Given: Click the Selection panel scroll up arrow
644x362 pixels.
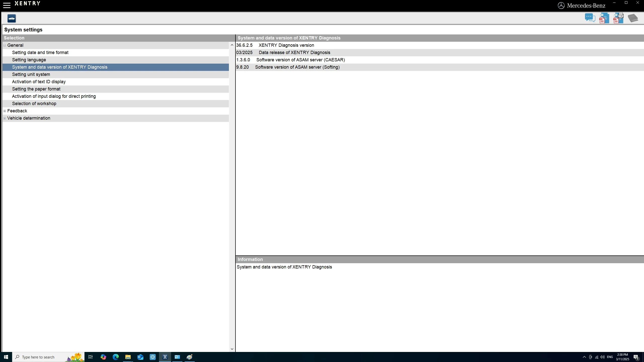Looking at the screenshot, I should pos(232,45).
